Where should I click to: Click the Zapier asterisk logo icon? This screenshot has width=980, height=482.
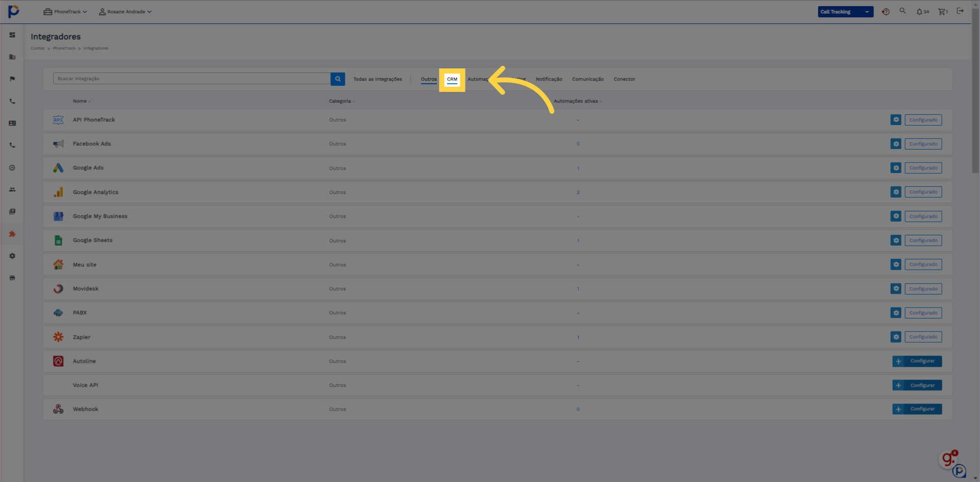[x=58, y=337]
